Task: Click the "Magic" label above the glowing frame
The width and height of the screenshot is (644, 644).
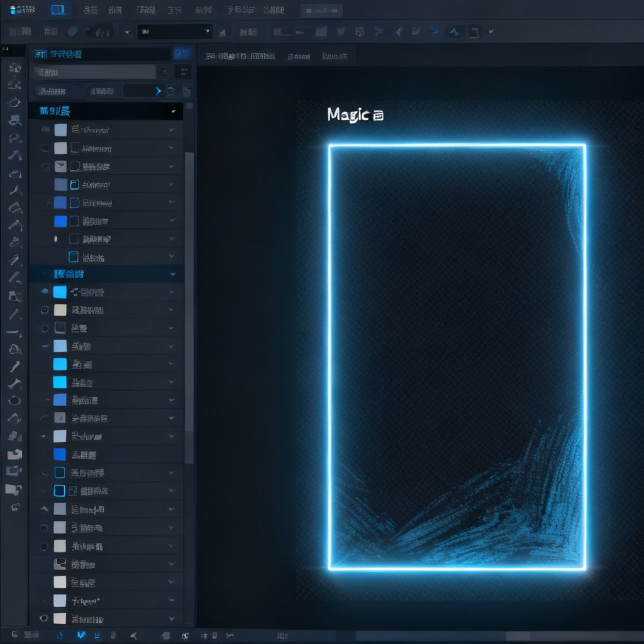Action: tap(348, 114)
